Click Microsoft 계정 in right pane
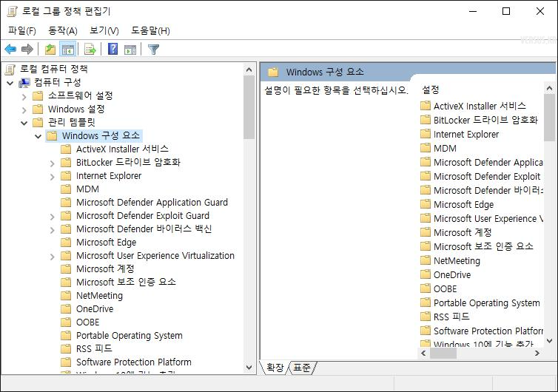 [x=463, y=232]
